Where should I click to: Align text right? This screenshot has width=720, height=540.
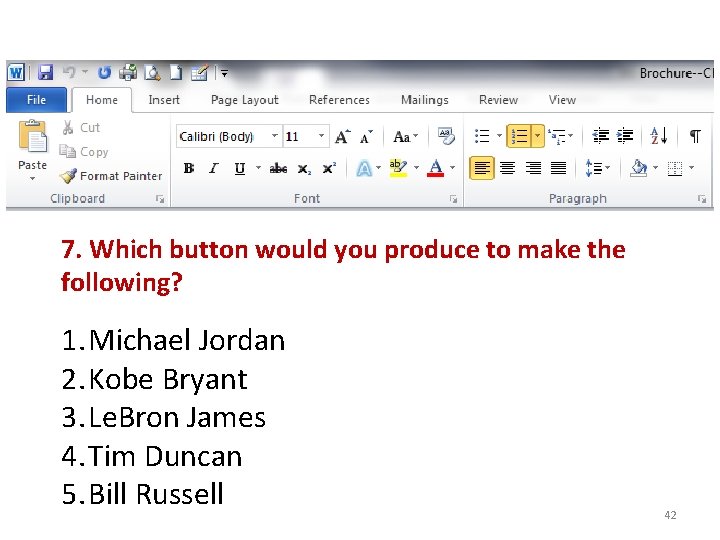(533, 168)
